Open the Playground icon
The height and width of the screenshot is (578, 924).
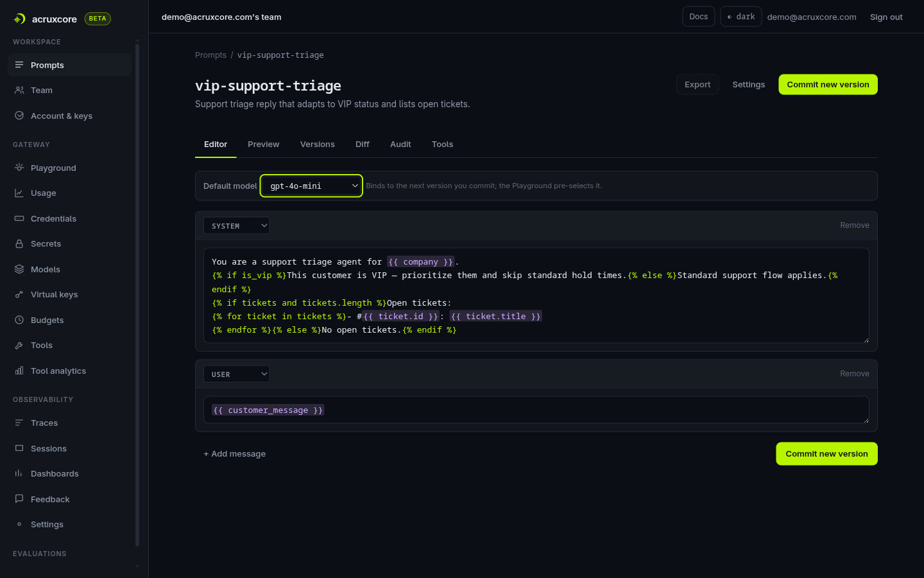tap(19, 168)
